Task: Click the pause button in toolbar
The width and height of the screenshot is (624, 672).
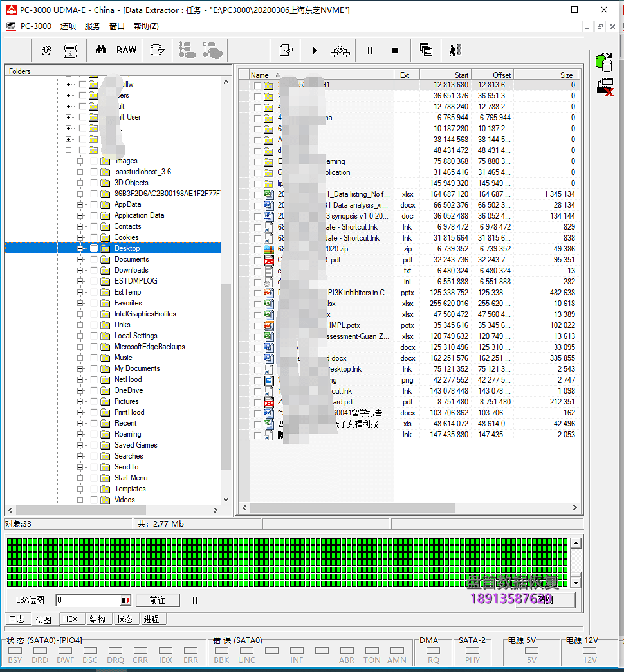Action: (370, 51)
